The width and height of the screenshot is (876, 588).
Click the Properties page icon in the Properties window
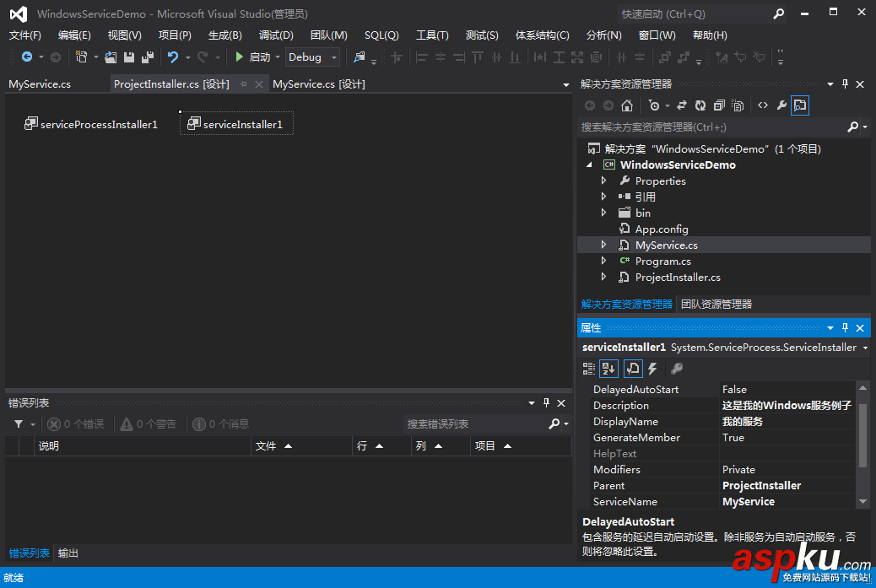[632, 369]
